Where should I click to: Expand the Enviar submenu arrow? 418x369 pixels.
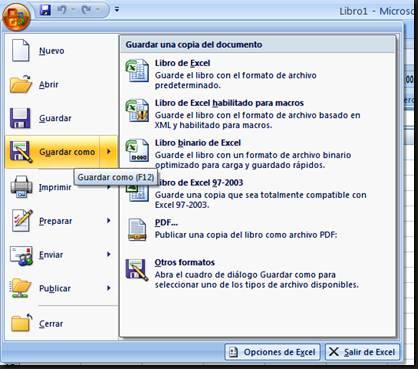(x=109, y=254)
